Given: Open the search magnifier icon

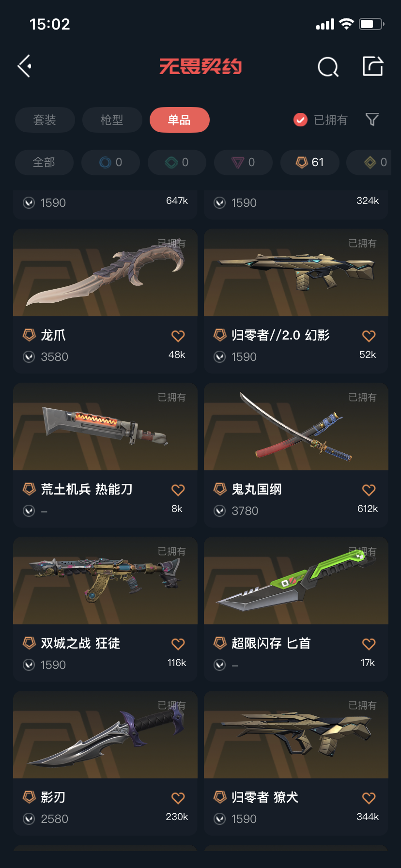Looking at the screenshot, I should tap(328, 67).
